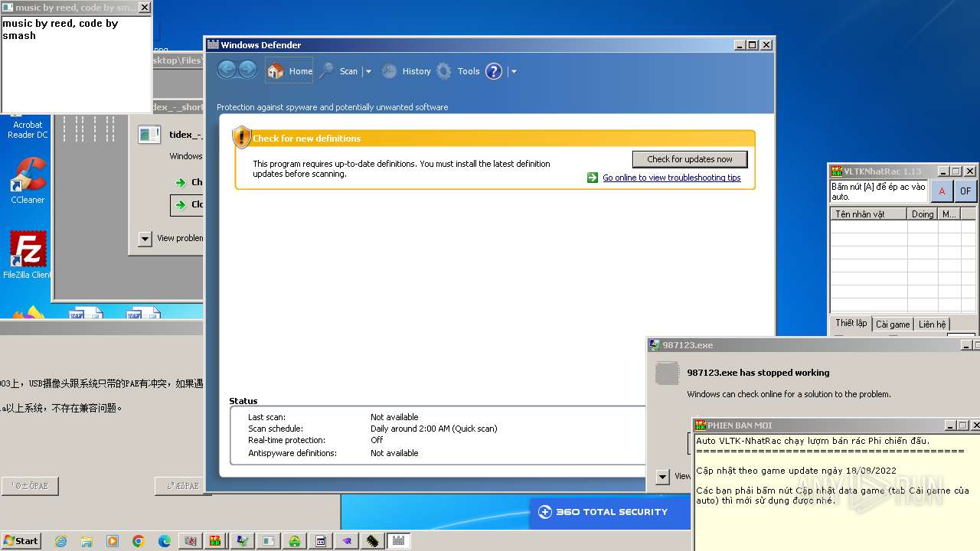This screenshot has width=980, height=551.
Task: Open the FileZilla Client desktop shortcut
Action: click(x=28, y=255)
